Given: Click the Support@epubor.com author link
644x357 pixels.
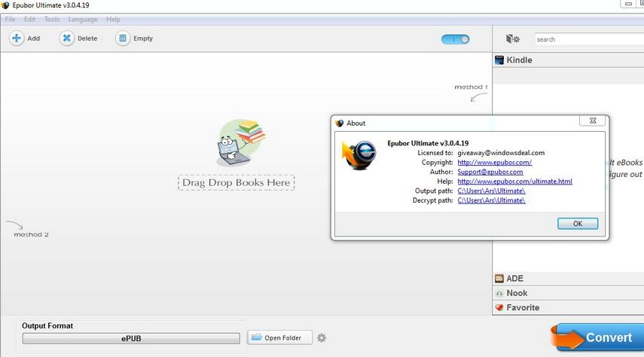Looking at the screenshot, I should pyautogui.click(x=490, y=172).
